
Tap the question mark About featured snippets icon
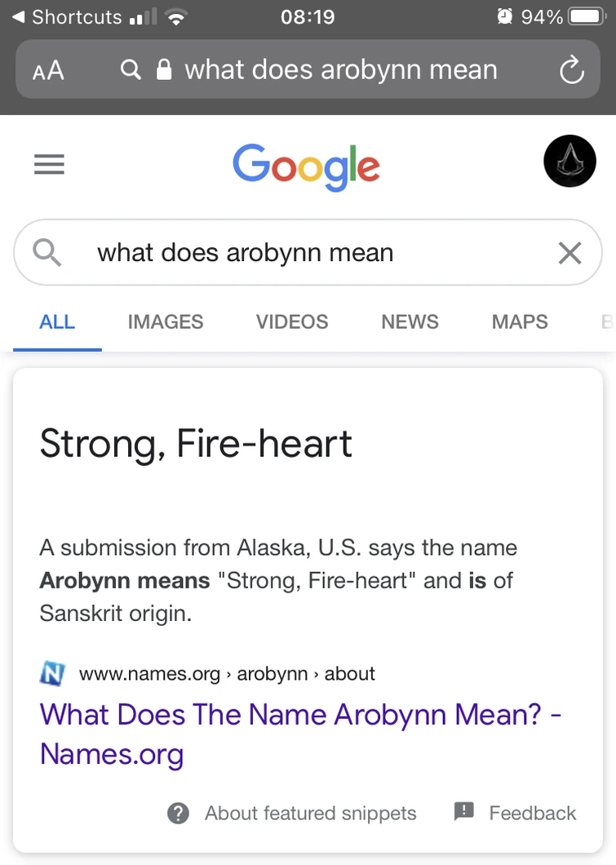coord(177,813)
